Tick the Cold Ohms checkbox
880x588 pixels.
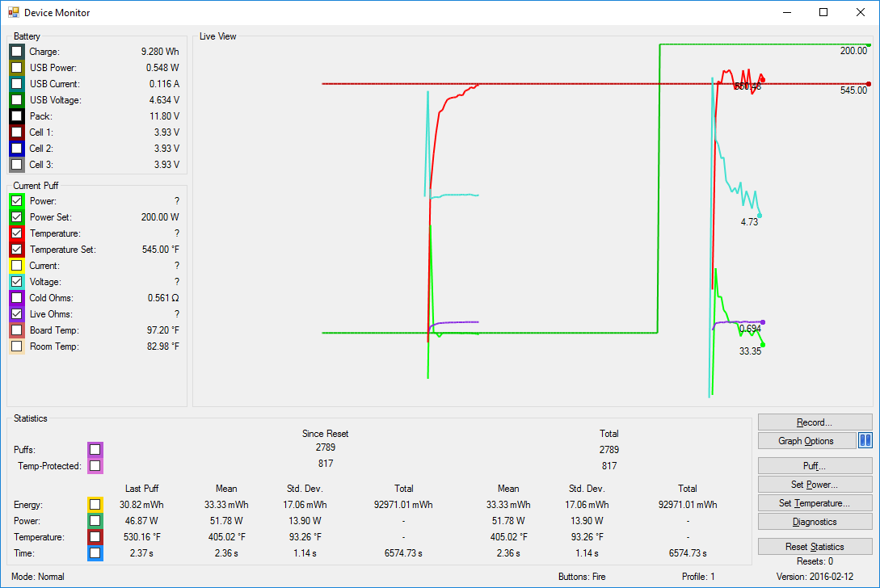coord(16,298)
